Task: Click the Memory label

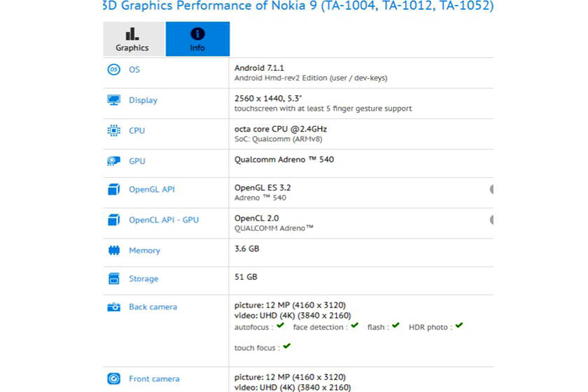Action: (144, 250)
